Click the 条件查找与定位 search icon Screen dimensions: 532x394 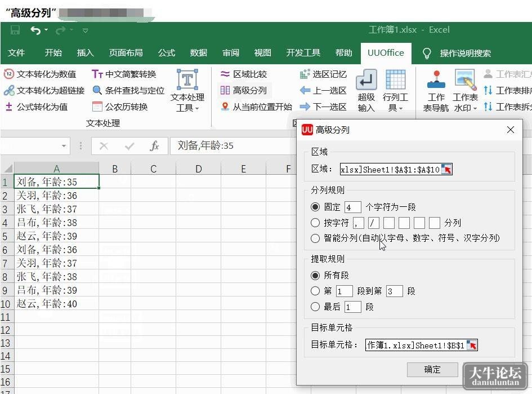point(97,90)
